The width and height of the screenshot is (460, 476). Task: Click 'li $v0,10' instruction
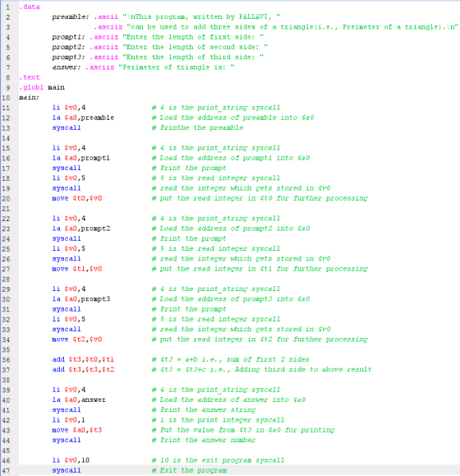coord(71,460)
